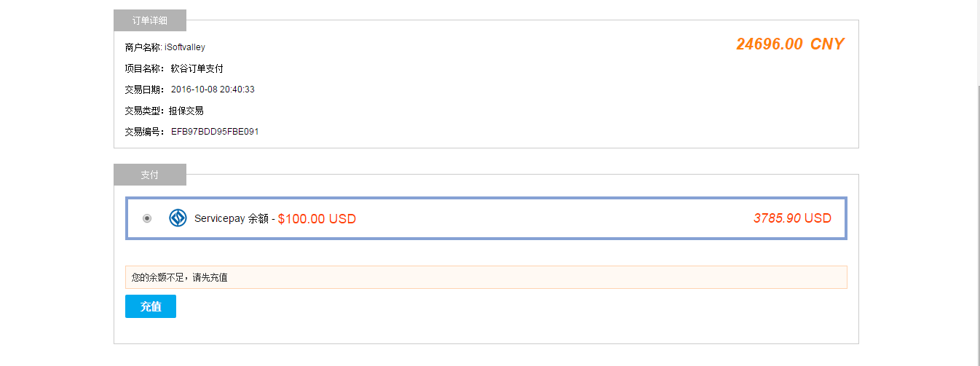Click the 订单详细 section header tab
980x366 pixels.
pos(150,20)
